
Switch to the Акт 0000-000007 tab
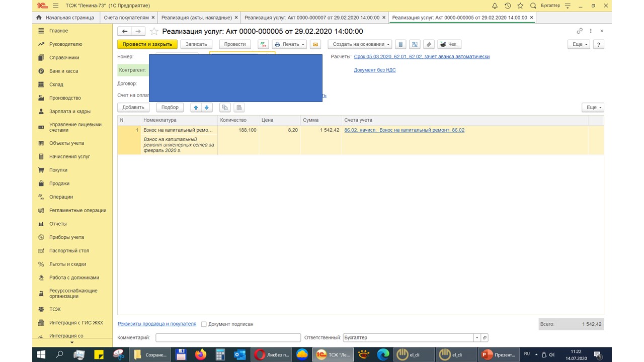coord(312,18)
